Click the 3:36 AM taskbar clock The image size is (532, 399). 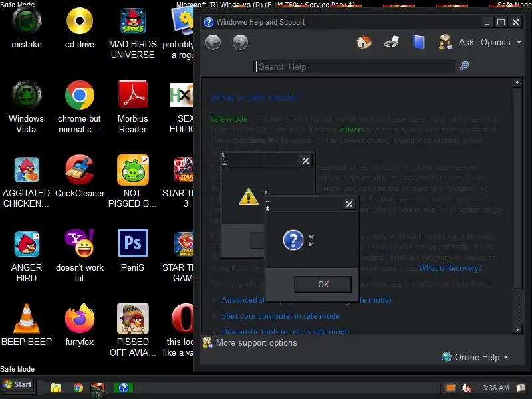tap(495, 388)
